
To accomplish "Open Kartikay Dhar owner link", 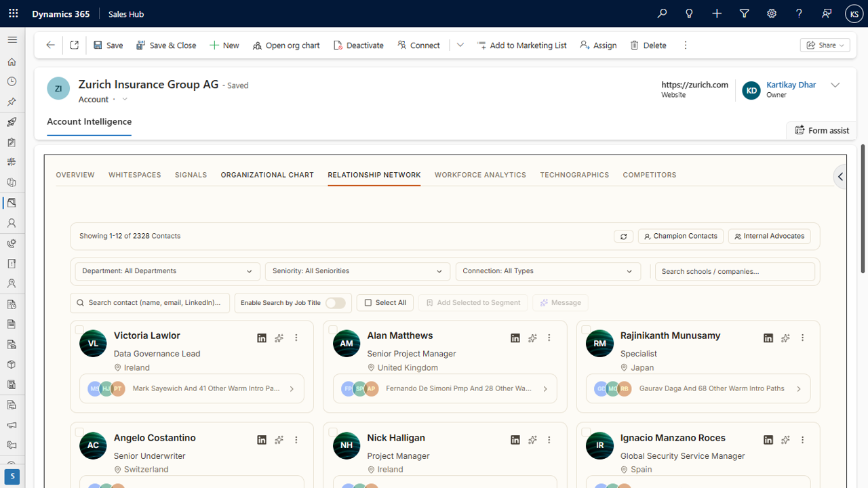I will [x=791, y=85].
